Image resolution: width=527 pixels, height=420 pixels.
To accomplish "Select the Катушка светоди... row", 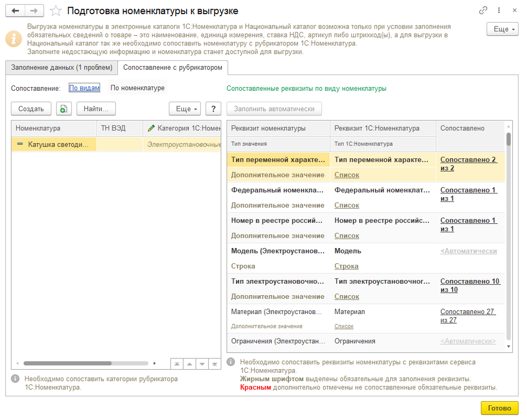I will click(116, 144).
